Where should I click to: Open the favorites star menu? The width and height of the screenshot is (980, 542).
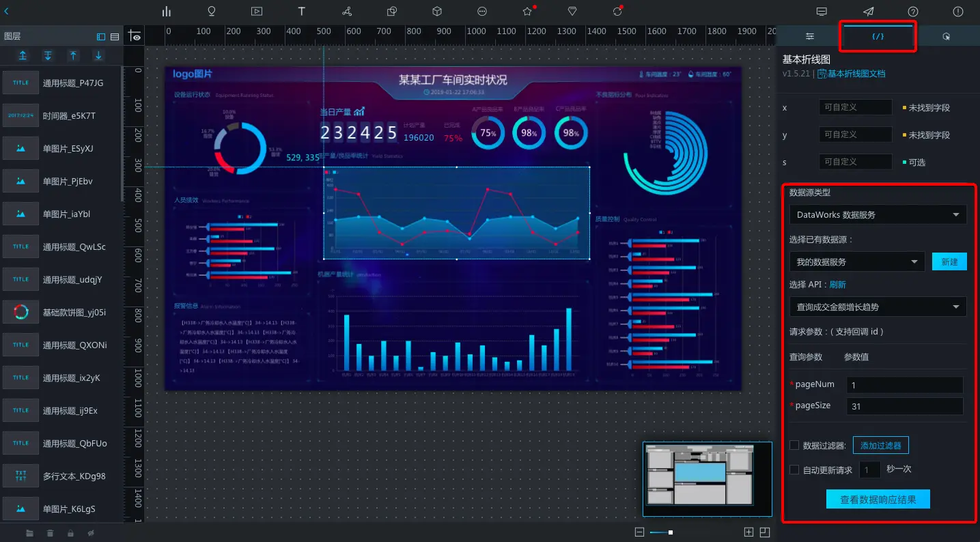[x=527, y=11]
